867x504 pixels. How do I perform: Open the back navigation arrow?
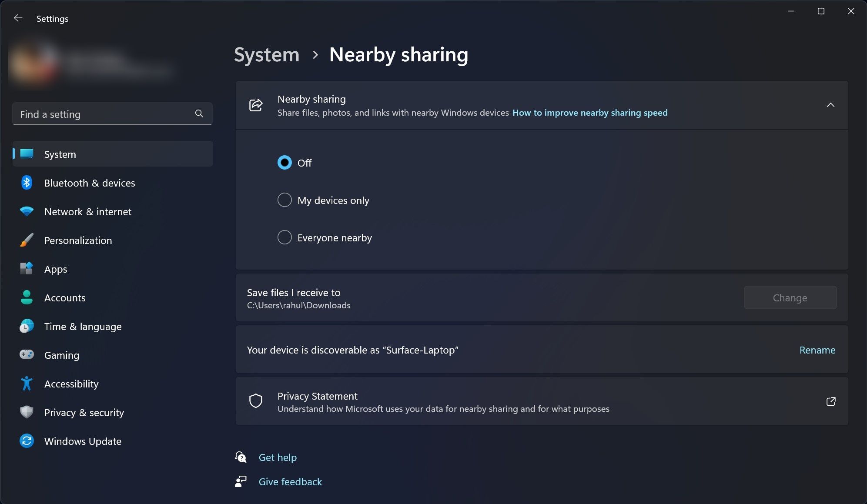coord(16,17)
